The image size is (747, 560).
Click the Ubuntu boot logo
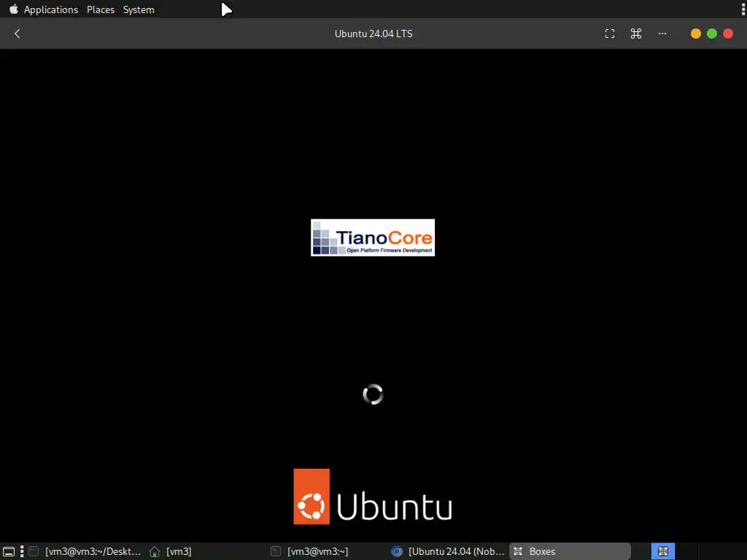(x=373, y=497)
